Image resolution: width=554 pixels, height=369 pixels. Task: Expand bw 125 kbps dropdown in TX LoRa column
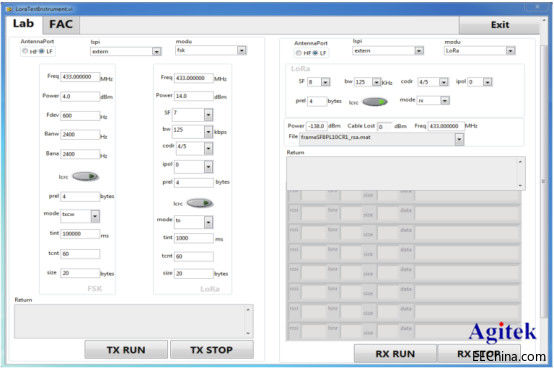click(208, 132)
